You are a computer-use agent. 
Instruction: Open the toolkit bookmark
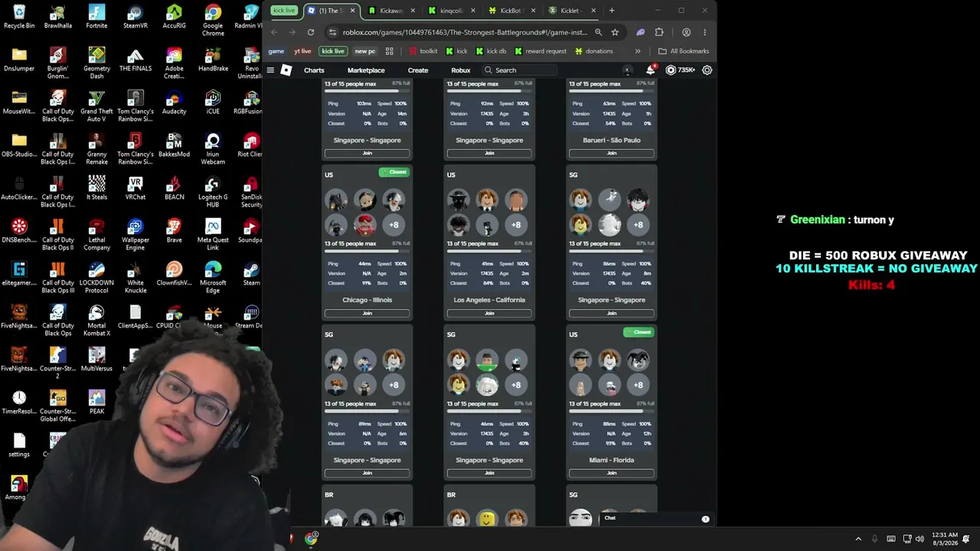[423, 51]
